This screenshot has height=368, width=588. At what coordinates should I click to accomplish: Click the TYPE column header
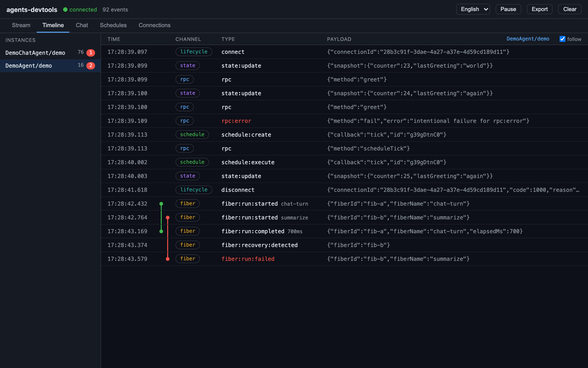[228, 39]
